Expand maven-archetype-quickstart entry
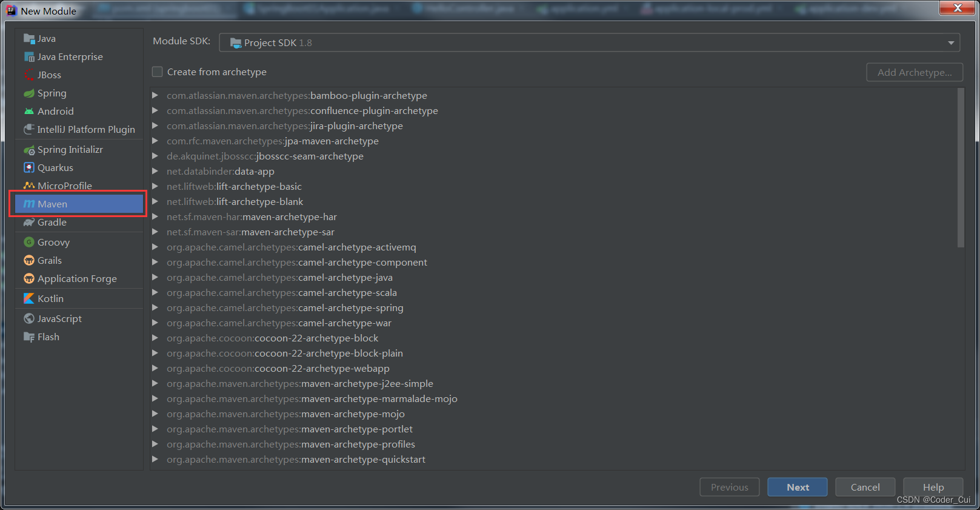Image resolution: width=980 pixels, height=510 pixels. (x=155, y=459)
